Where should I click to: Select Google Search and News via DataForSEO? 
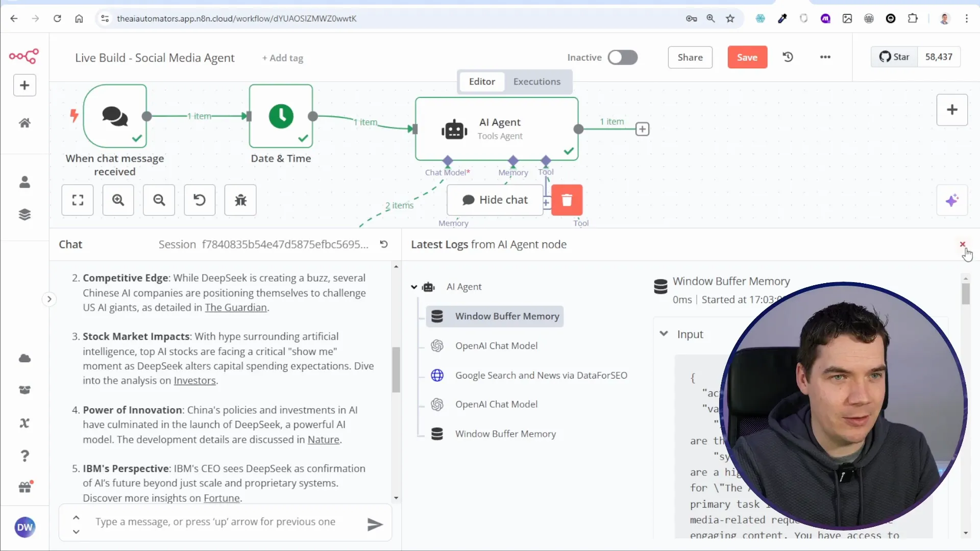tap(541, 375)
